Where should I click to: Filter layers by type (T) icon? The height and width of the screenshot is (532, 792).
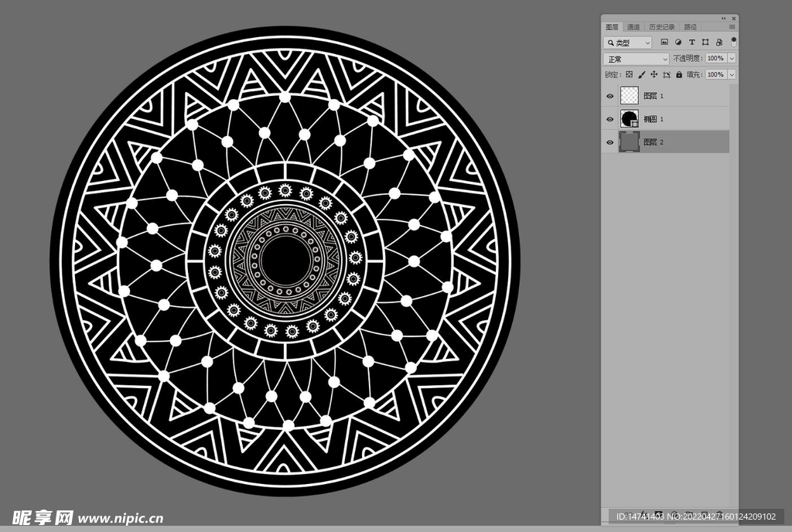click(x=691, y=43)
